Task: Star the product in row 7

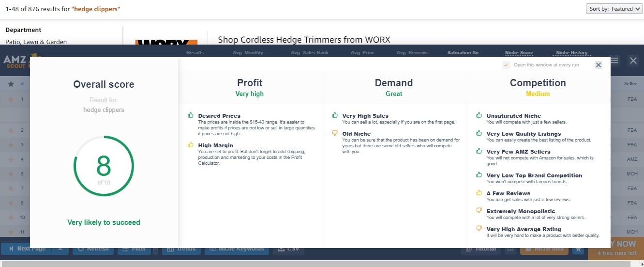Action: [x=11, y=188]
